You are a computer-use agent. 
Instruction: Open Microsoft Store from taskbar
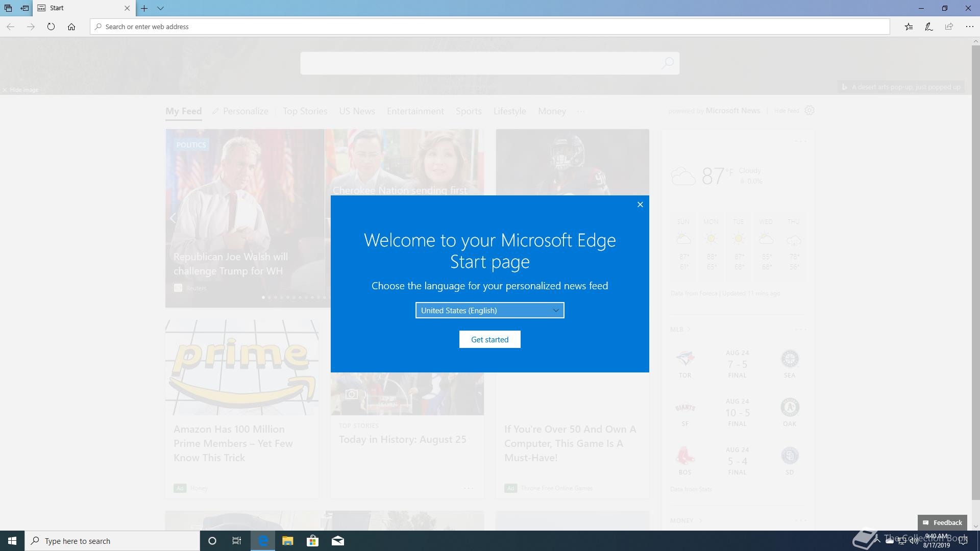tap(312, 541)
